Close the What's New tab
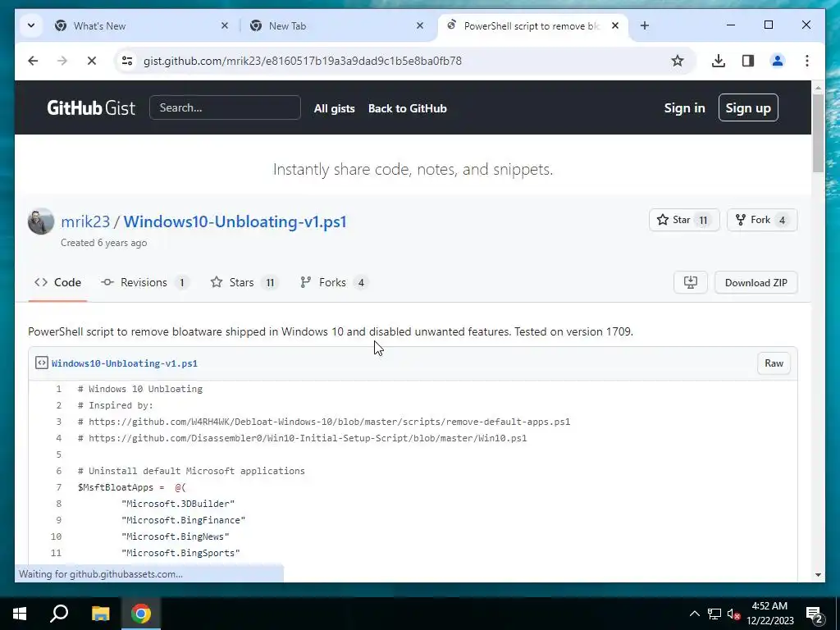The height and width of the screenshot is (630, 840). [x=225, y=25]
